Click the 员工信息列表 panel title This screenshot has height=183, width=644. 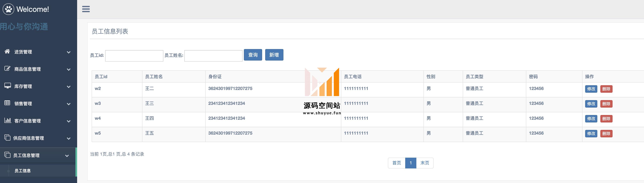pyautogui.click(x=110, y=31)
